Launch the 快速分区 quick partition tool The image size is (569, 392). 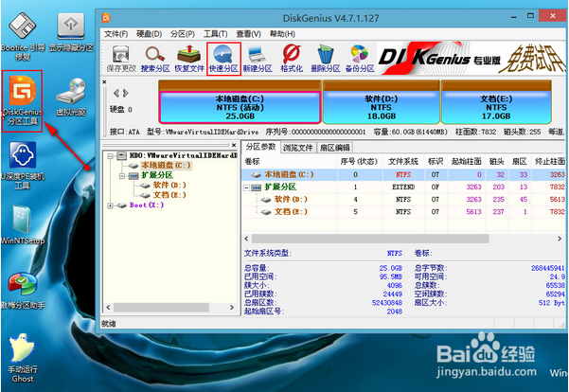pyautogui.click(x=223, y=58)
